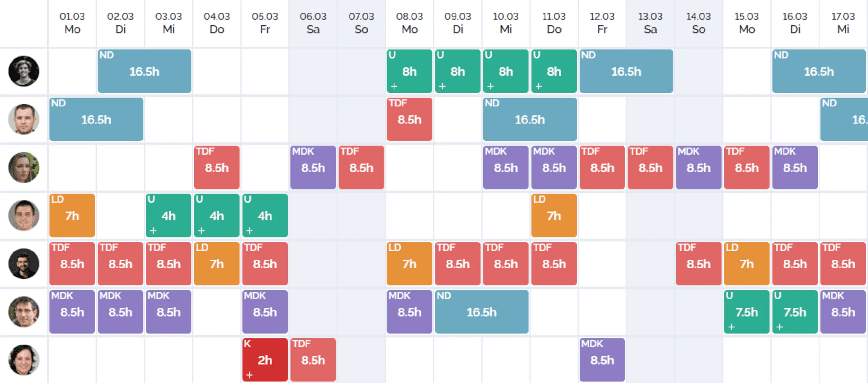Image resolution: width=868 pixels, height=383 pixels.
Task: Select the bottom row woman's avatar
Action: coord(23,360)
